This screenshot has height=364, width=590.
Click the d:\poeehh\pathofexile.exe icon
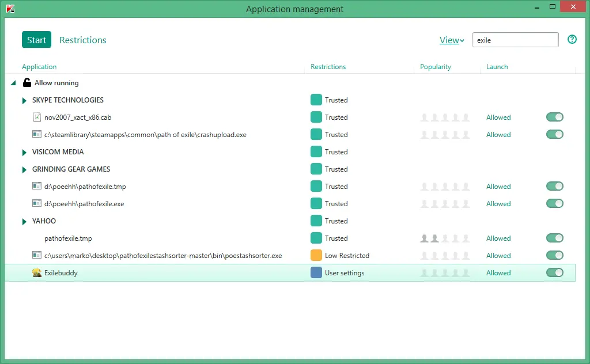pos(37,203)
